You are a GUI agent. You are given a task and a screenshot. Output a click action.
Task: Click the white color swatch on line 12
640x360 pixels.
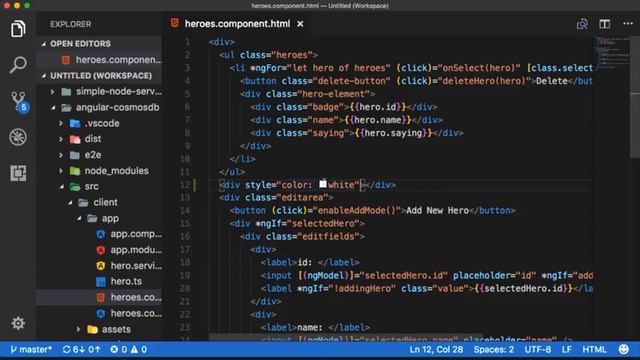click(x=322, y=184)
